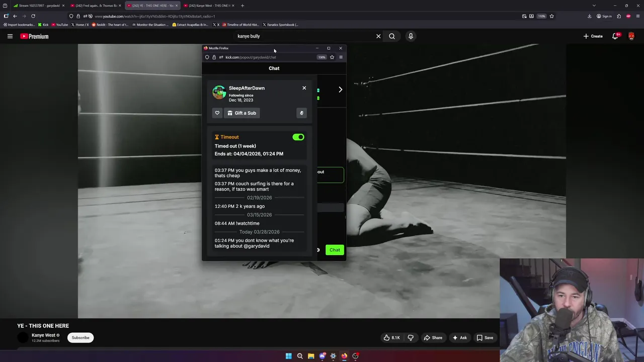Viewport: 644px width, 362px height.
Task: Click the Firefox icon in the taskbar
Action: pos(344,356)
